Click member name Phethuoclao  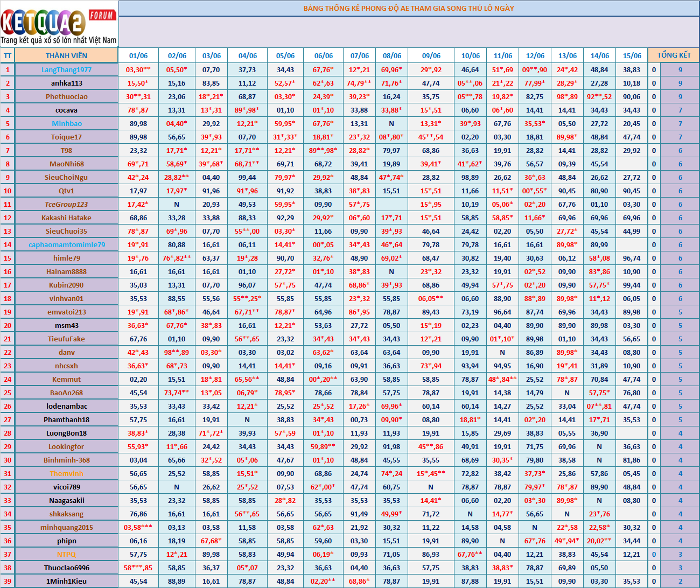tap(66, 96)
